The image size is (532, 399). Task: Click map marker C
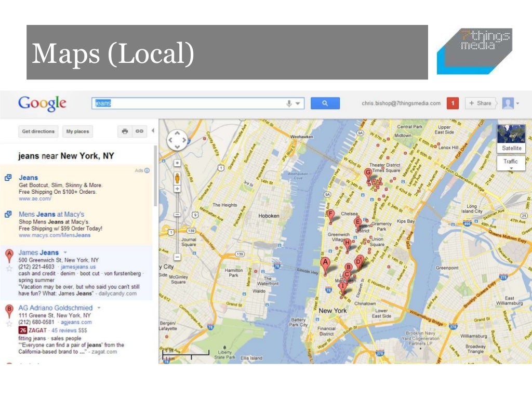pyautogui.click(x=347, y=275)
